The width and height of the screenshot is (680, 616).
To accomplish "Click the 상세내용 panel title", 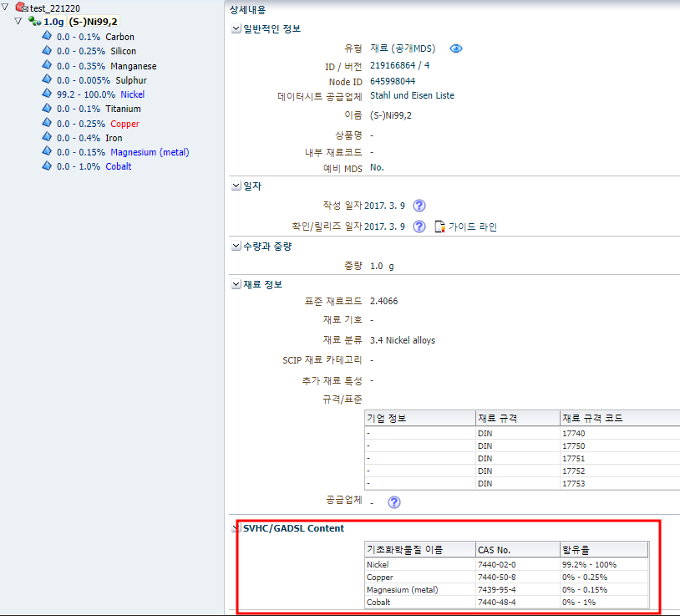I will coord(247,9).
